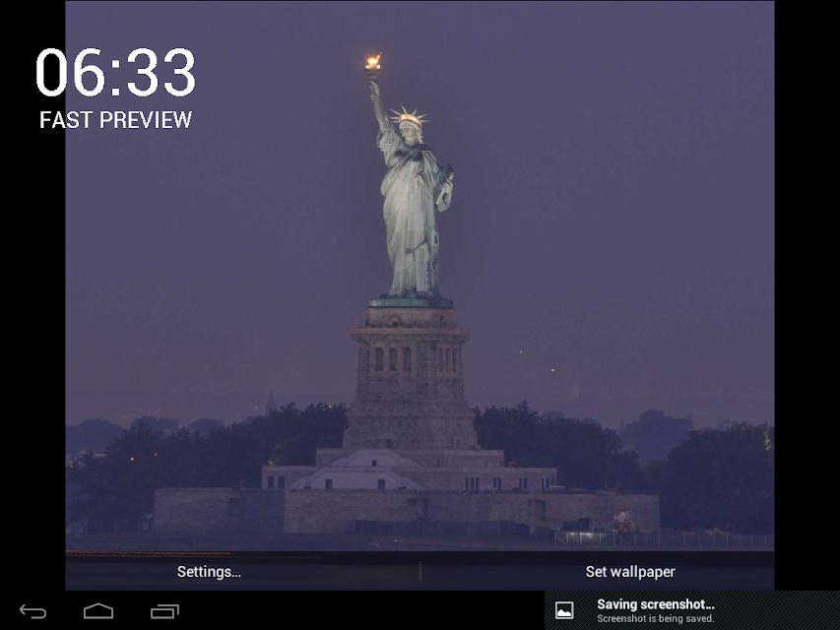Tap the 06:33 clock display
This screenshot has height=630, width=840.
(116, 73)
